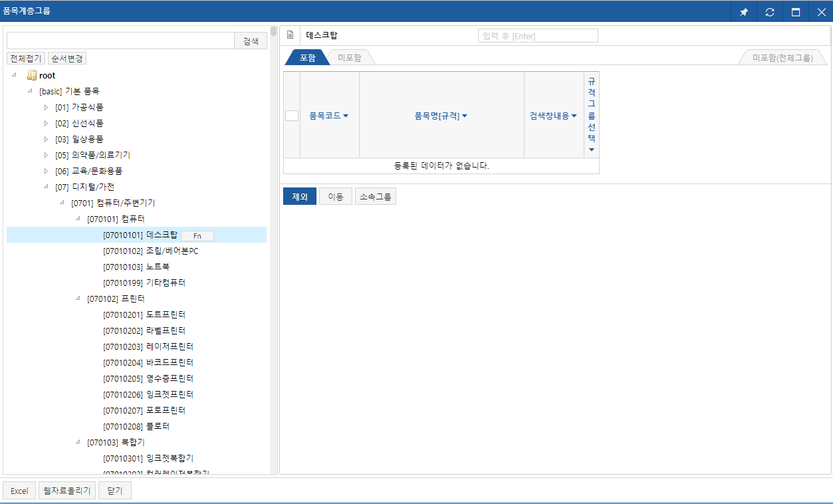This screenshot has height=504, width=833.
Task: Click the 전체접기 collapse-all button
Action: pos(26,59)
